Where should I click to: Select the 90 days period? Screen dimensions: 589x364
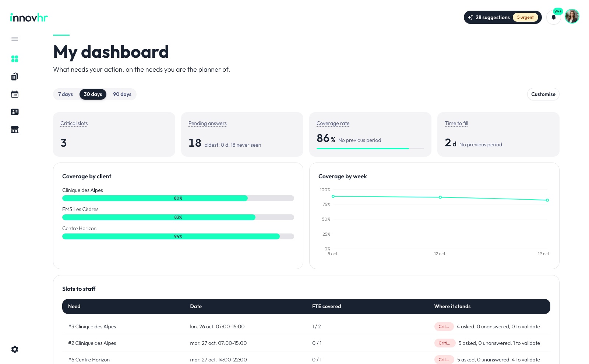[122, 94]
